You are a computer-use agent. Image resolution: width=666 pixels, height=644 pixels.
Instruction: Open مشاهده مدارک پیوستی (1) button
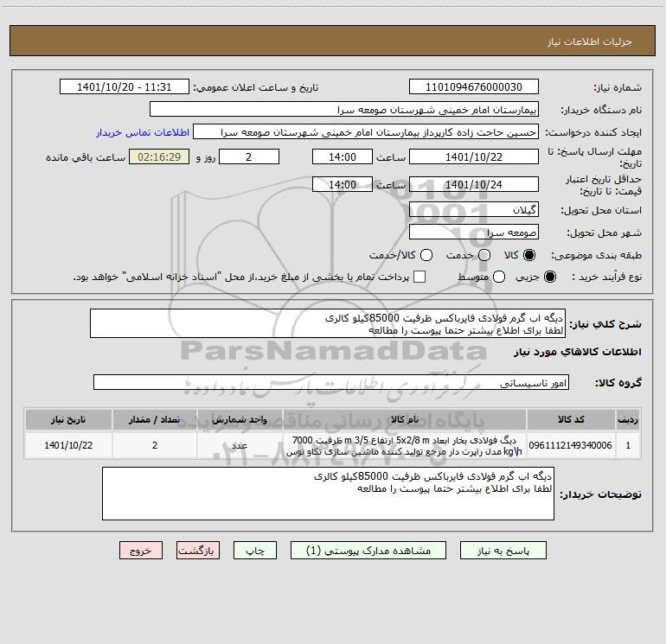pos(368,550)
